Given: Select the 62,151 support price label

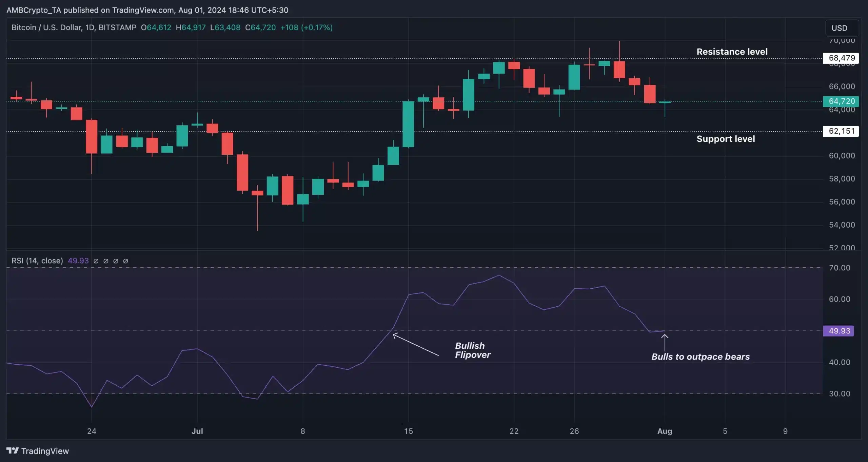Looking at the screenshot, I should click(841, 131).
